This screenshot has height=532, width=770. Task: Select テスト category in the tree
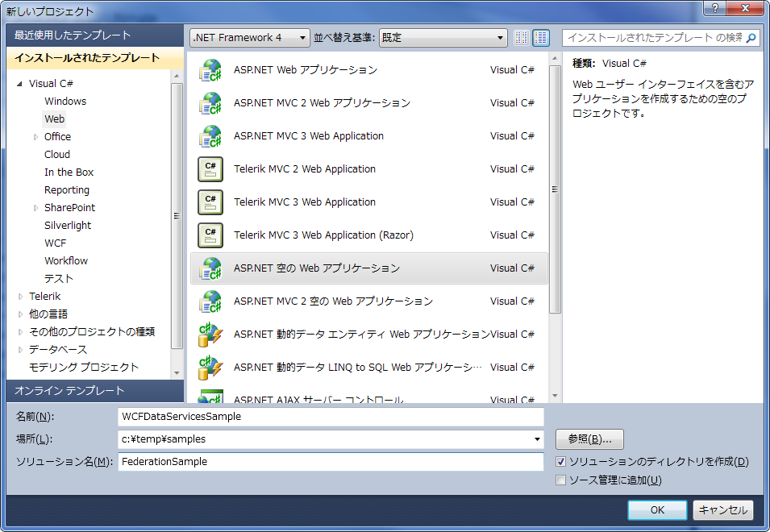pyautogui.click(x=58, y=279)
